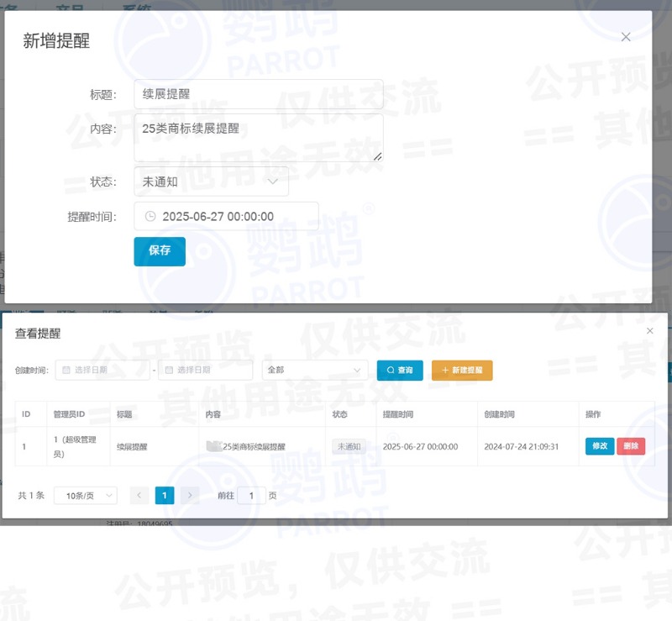
Task: Click the 标题 input containing 续展提醒
Action: (x=258, y=94)
